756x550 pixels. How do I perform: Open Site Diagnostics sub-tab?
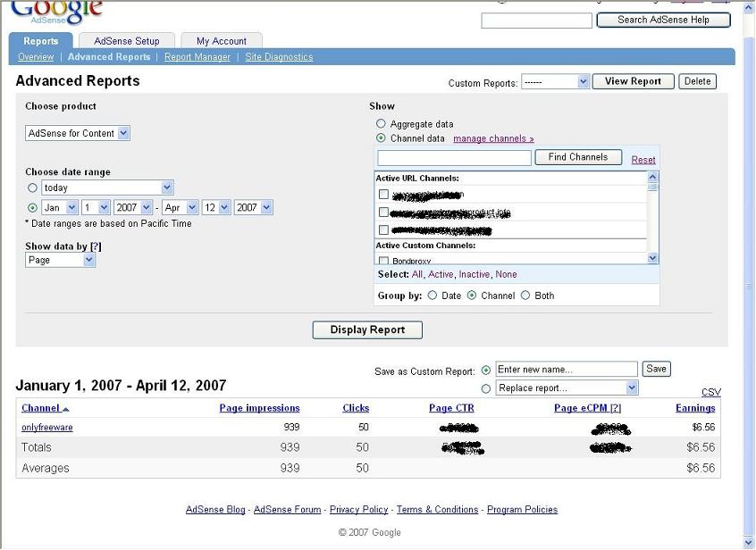click(x=279, y=57)
